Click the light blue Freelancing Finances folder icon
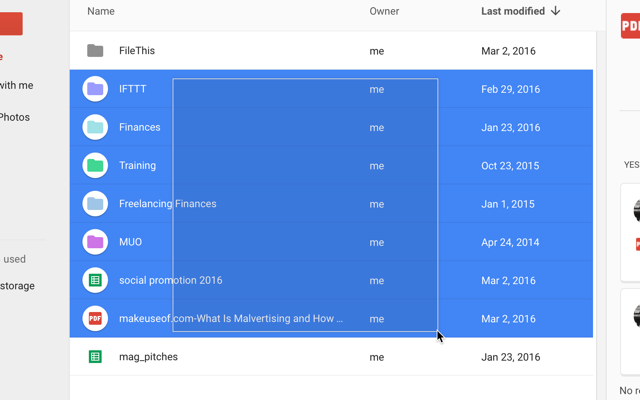The height and width of the screenshot is (400, 640). 95,204
